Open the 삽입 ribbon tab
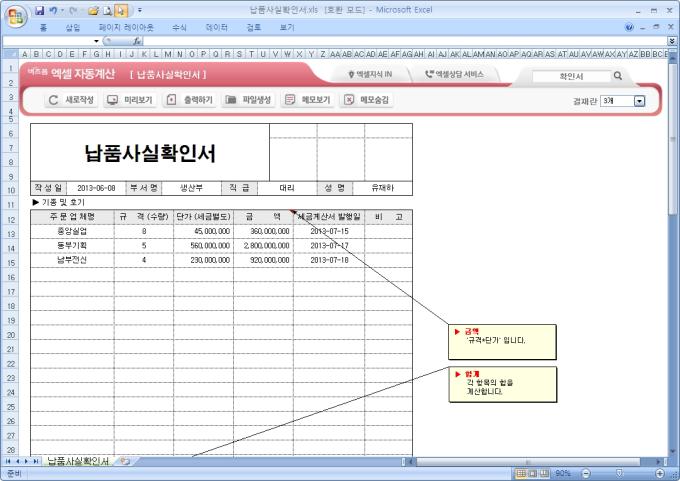680x481 pixels. pos(73,27)
